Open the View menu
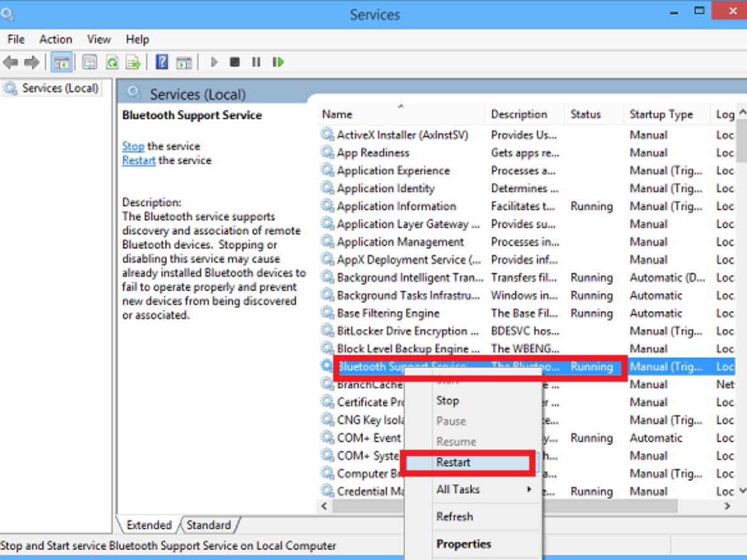Viewport: 747px width, 560px height. [x=99, y=39]
